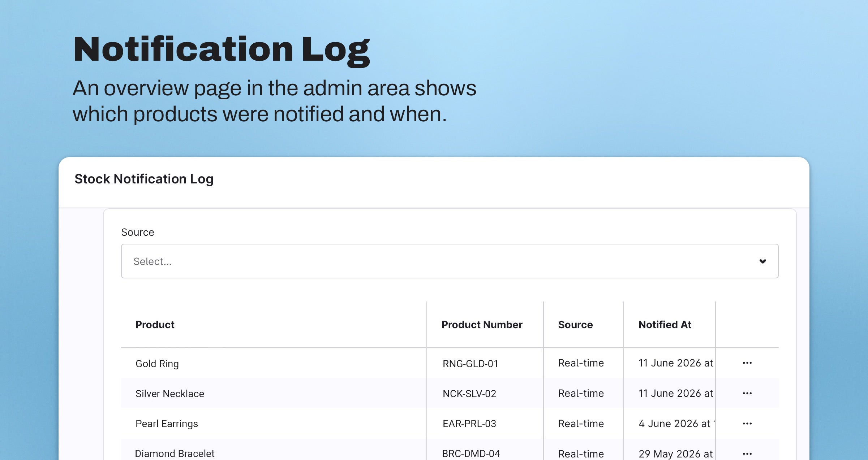Sort by the Source column header
The width and height of the screenshot is (868, 460).
[x=575, y=325]
